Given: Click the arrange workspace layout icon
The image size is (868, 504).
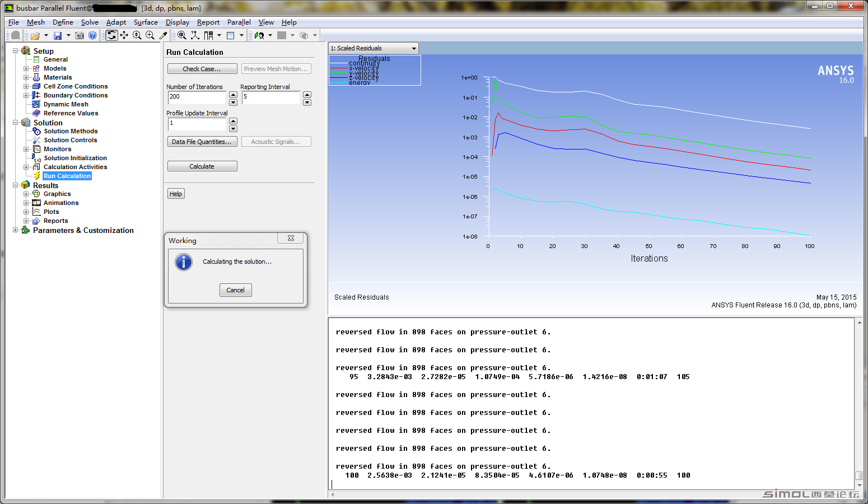Looking at the screenshot, I should pyautogui.click(x=209, y=35).
